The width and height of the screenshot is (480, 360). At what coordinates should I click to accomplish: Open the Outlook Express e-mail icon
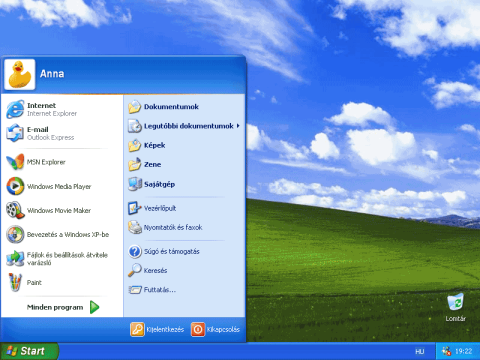[x=15, y=133]
